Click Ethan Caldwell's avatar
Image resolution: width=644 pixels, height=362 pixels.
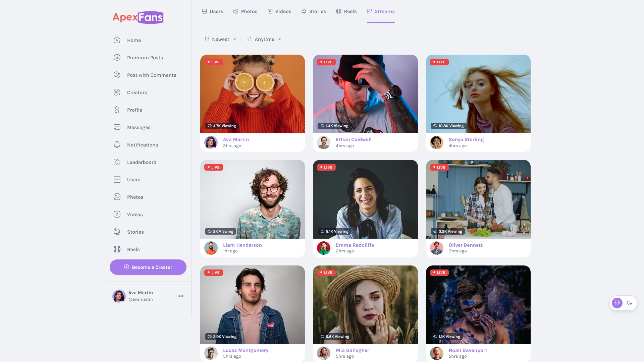[324, 142]
